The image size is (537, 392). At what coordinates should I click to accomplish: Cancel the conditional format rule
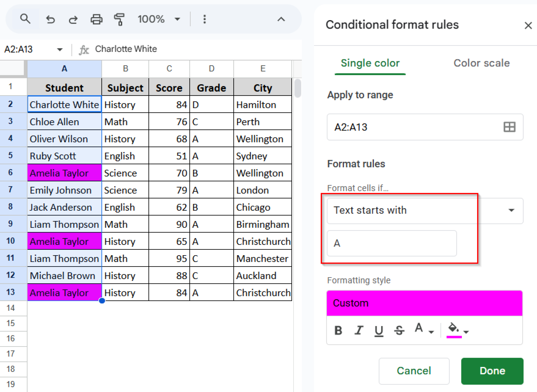pyautogui.click(x=414, y=371)
